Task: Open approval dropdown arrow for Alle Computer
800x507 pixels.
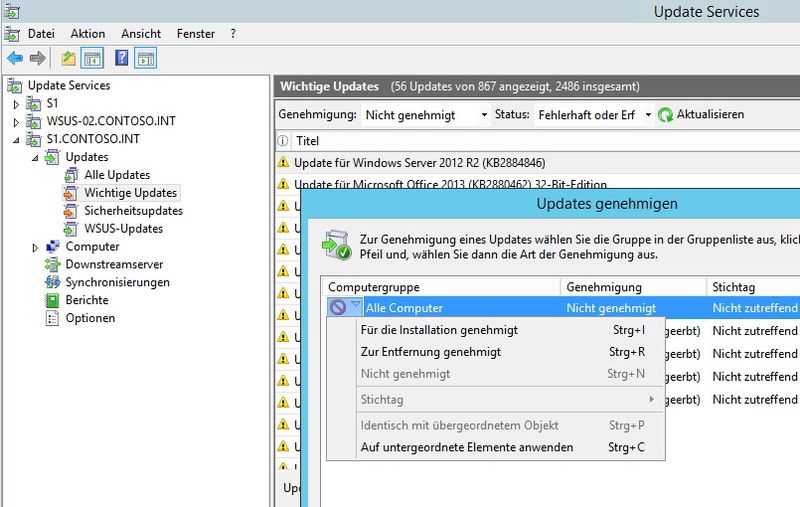Action: 356,305
